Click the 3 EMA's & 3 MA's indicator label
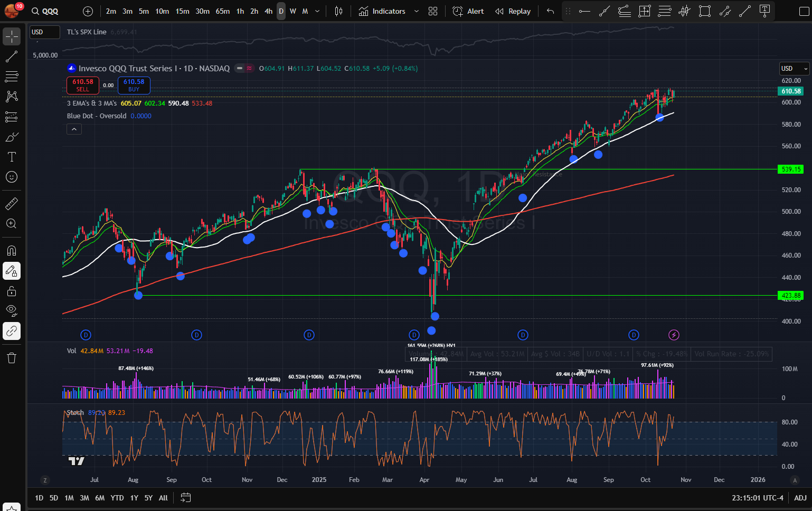 click(92, 103)
